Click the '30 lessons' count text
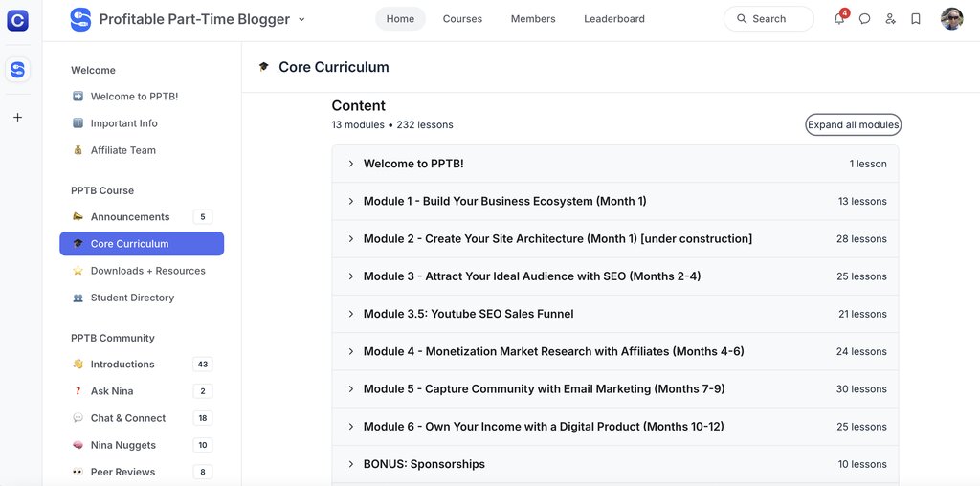Image resolution: width=980 pixels, height=486 pixels. click(861, 388)
